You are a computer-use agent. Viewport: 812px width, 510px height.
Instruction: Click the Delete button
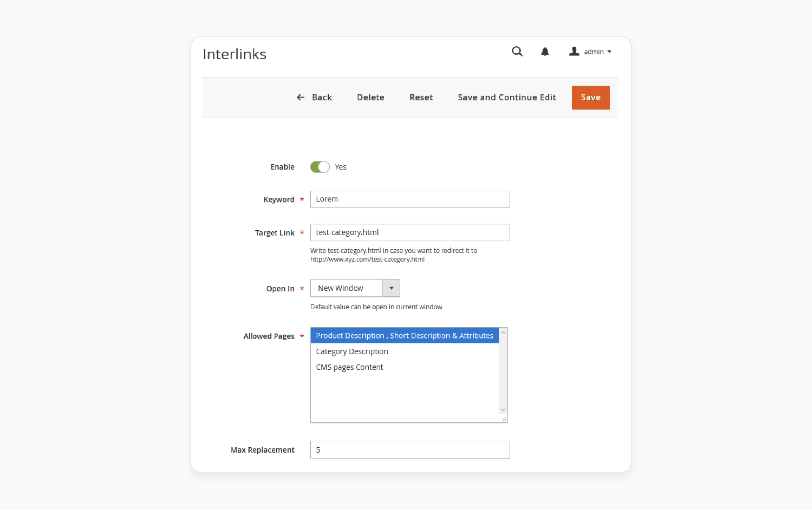(371, 97)
